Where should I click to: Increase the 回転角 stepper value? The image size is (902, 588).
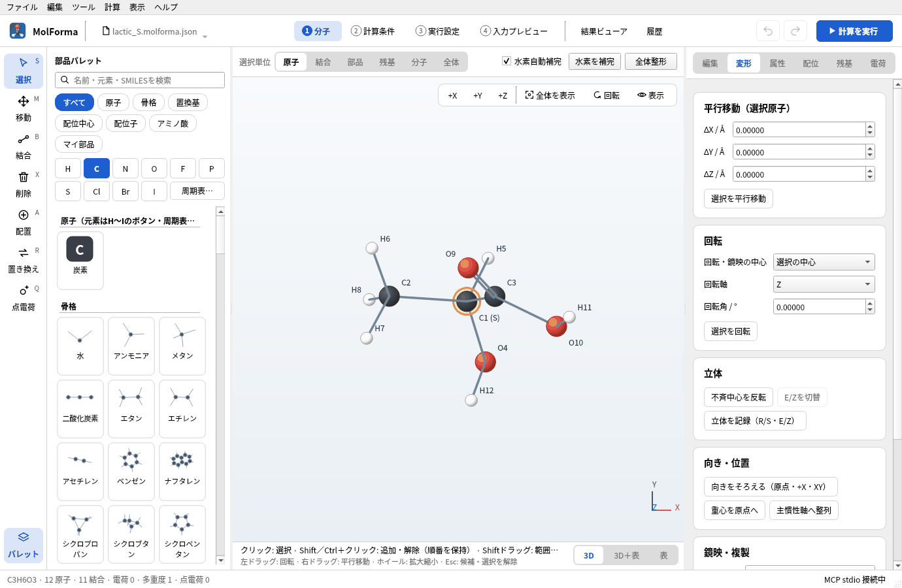pyautogui.click(x=870, y=303)
